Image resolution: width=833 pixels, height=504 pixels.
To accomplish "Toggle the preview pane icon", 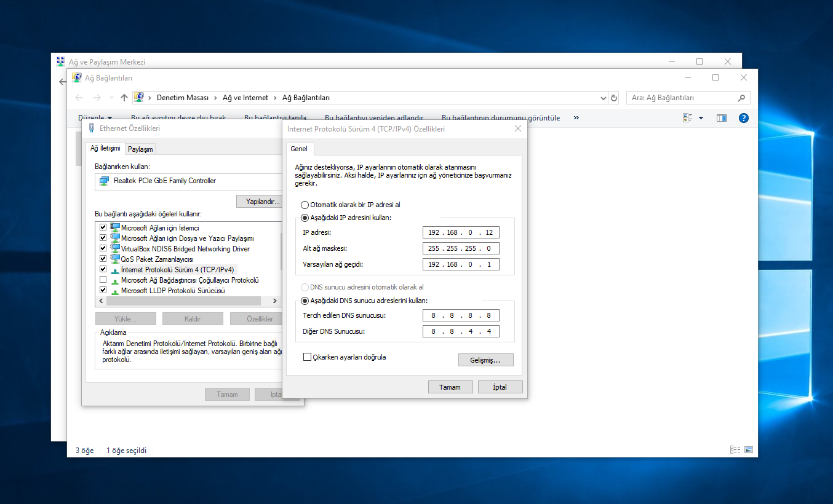I will (722, 118).
